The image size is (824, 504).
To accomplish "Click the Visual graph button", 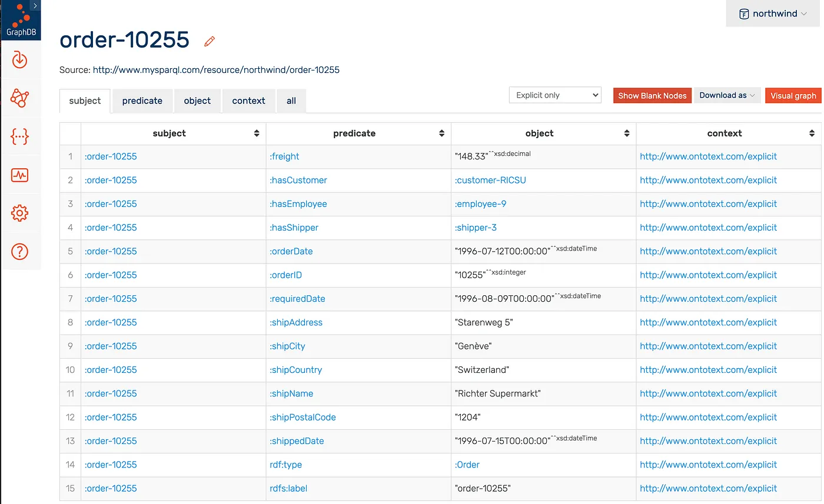I will pos(793,95).
